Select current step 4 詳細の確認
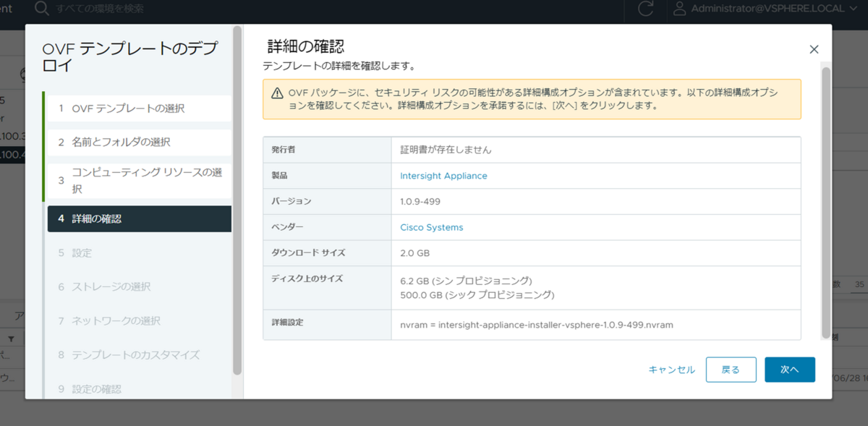The width and height of the screenshot is (868, 426). pos(140,218)
